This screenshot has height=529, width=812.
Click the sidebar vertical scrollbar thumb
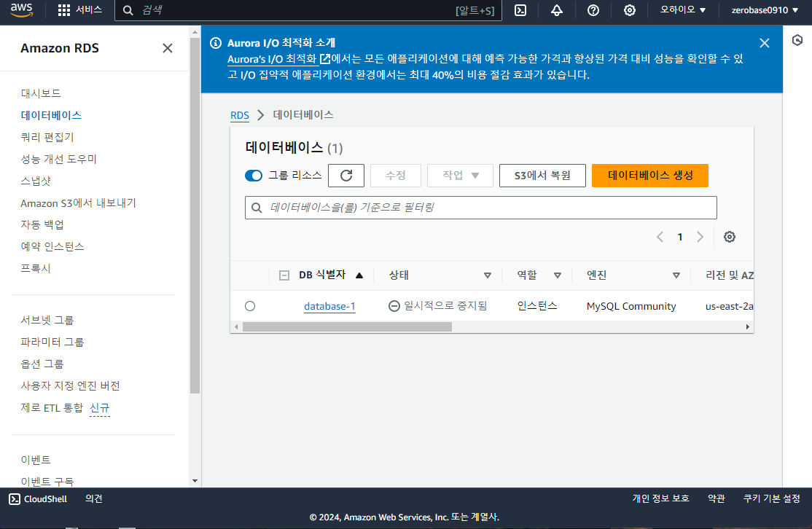195,216
